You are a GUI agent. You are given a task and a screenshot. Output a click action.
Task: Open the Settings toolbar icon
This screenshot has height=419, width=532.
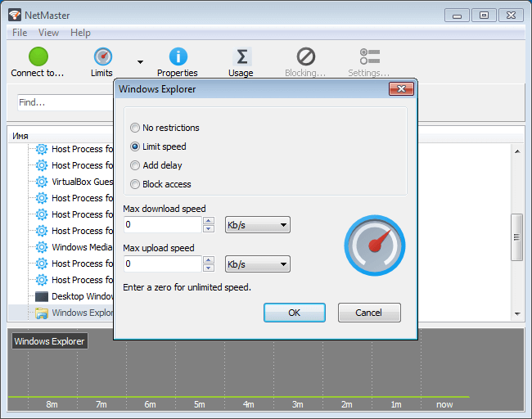(369, 56)
